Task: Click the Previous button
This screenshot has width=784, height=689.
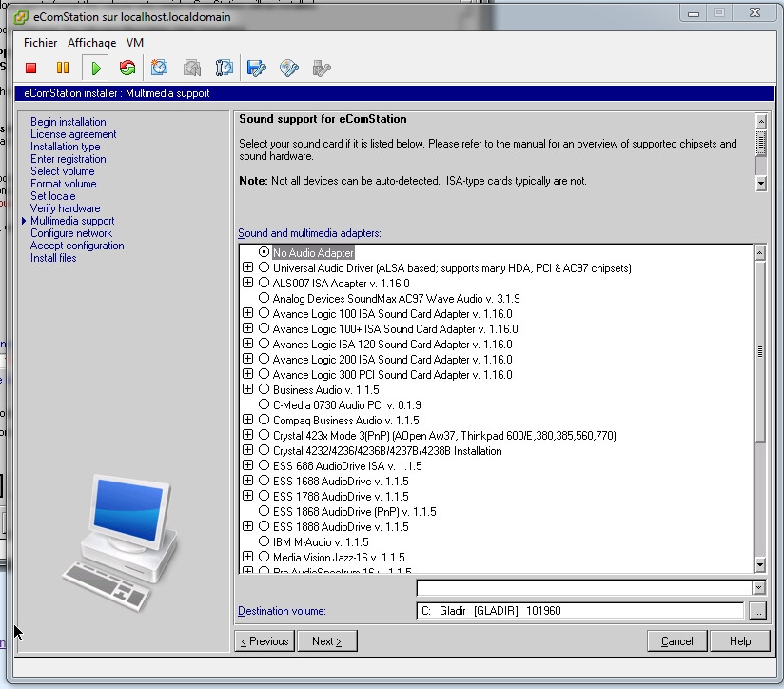Action: coord(264,641)
